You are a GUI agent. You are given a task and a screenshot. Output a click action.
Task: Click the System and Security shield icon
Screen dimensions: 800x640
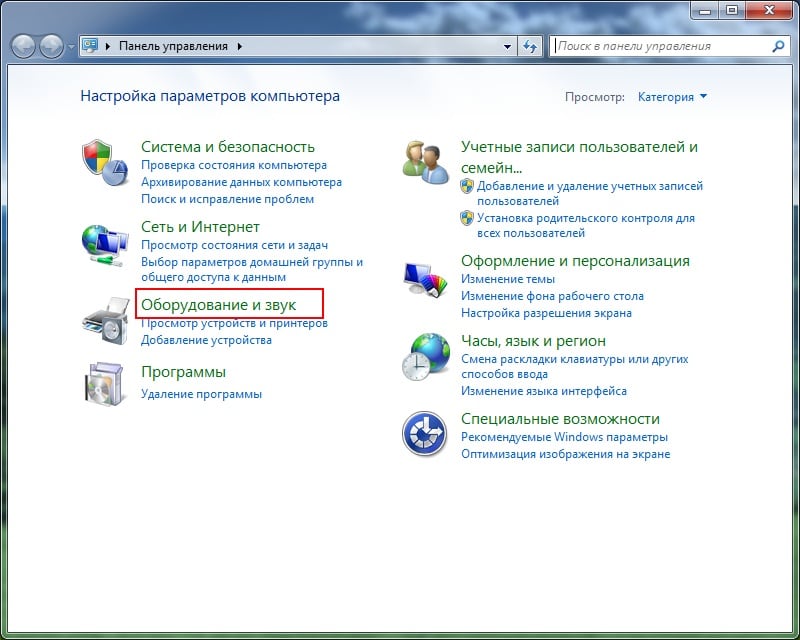pyautogui.click(x=105, y=161)
